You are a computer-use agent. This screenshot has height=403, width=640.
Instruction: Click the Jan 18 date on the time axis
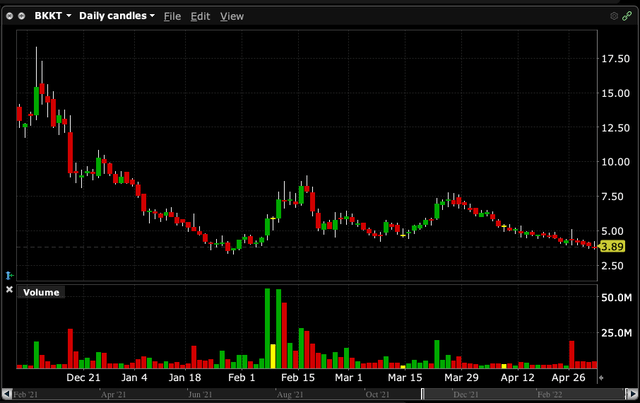184,378
